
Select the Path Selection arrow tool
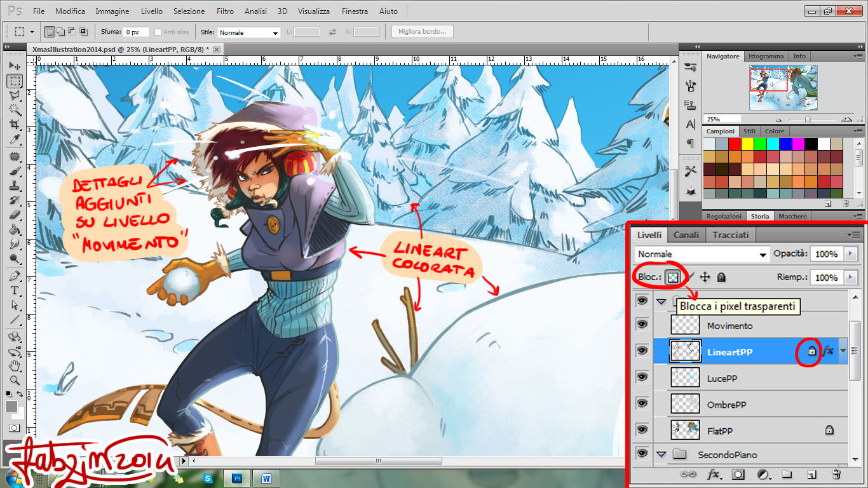click(x=15, y=305)
